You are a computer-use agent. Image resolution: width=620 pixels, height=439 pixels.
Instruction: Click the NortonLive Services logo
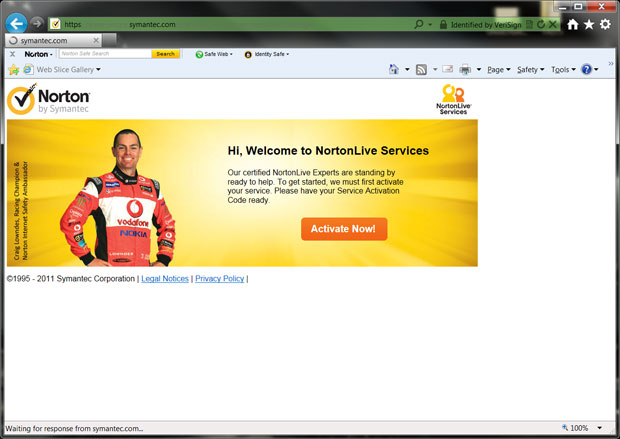[x=454, y=99]
